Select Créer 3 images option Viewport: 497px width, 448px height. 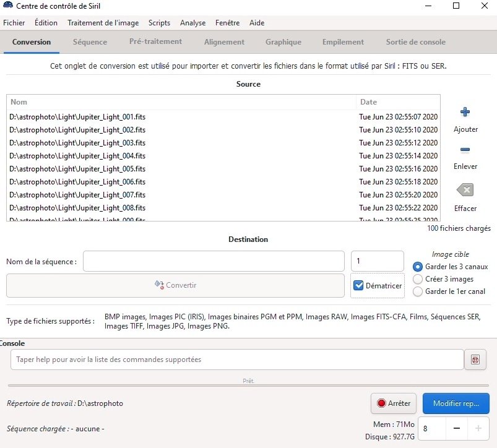click(417, 279)
